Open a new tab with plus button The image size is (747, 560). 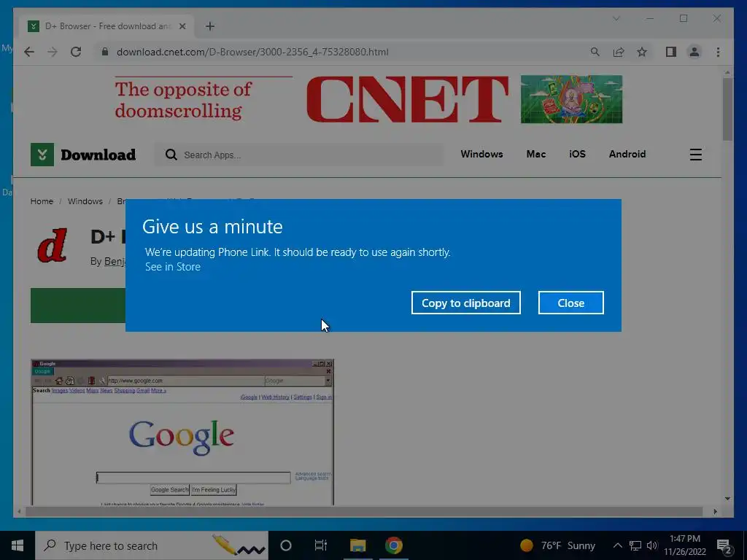(210, 26)
